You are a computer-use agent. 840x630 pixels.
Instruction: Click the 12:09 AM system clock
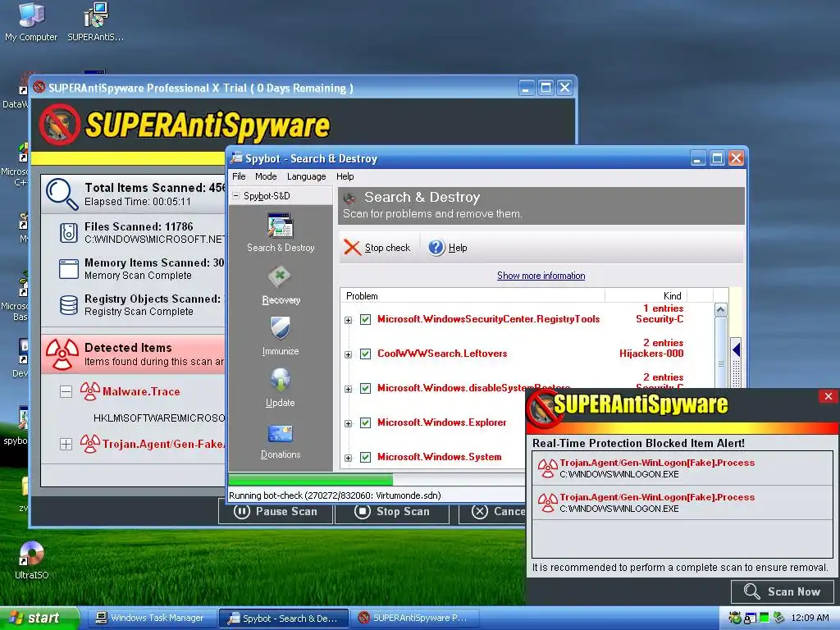coord(810,618)
